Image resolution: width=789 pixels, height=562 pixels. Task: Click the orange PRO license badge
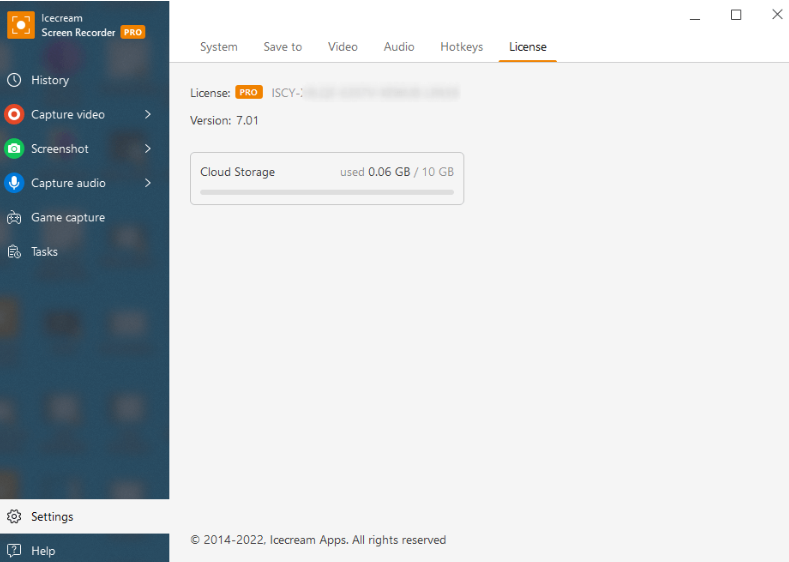pyautogui.click(x=249, y=93)
